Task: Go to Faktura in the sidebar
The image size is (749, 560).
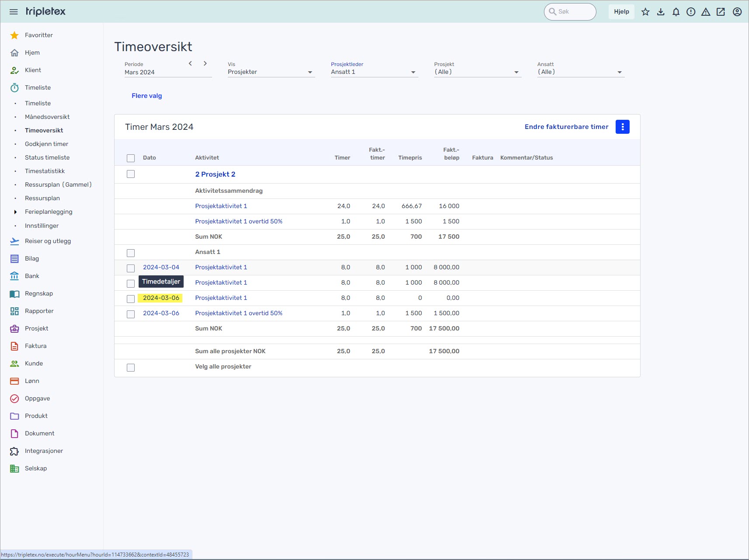Action: point(35,346)
